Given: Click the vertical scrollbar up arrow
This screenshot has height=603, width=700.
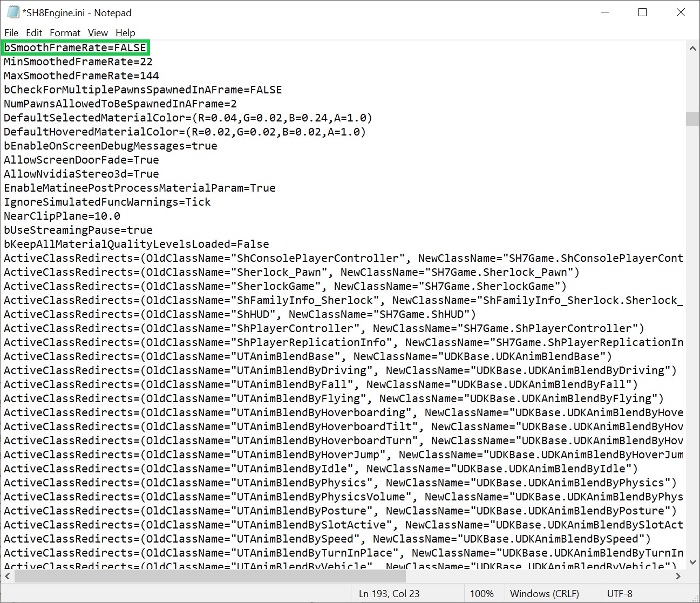Looking at the screenshot, I should pyautogui.click(x=692, y=48).
